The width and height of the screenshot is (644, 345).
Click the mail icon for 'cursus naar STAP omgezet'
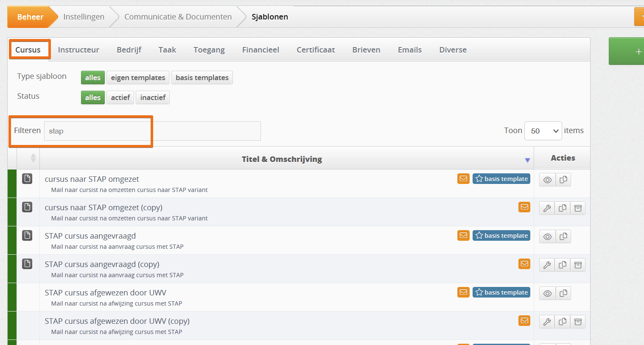(x=463, y=178)
